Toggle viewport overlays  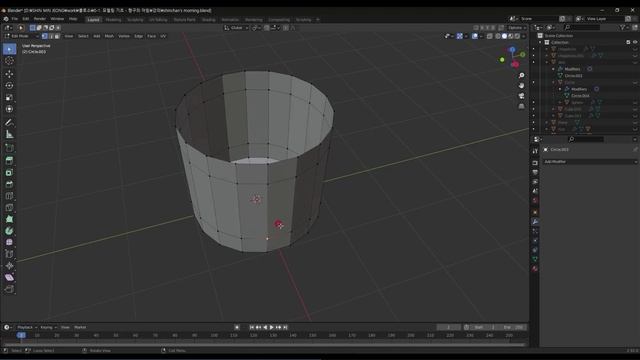475,36
